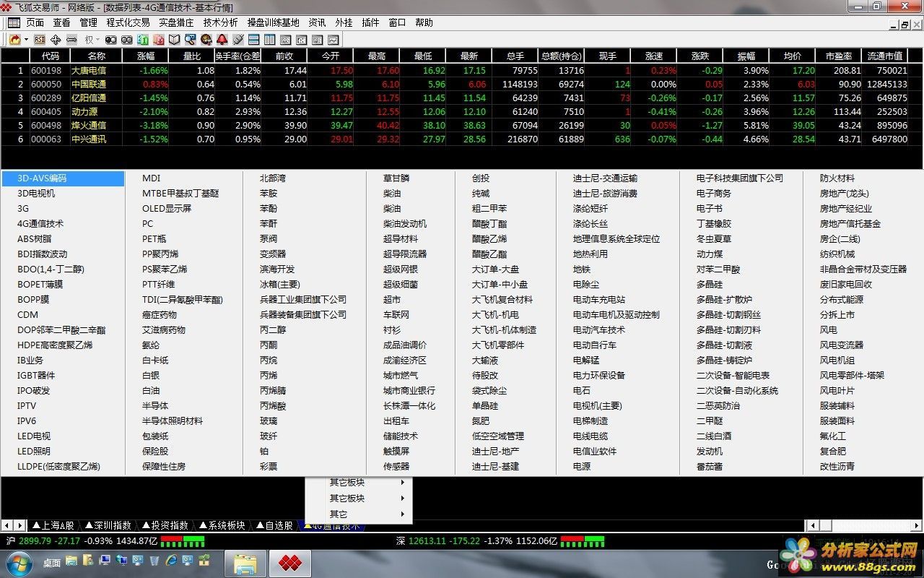
Task: Click the double horizontal arrow toolbar icon
Action: click(x=71, y=39)
